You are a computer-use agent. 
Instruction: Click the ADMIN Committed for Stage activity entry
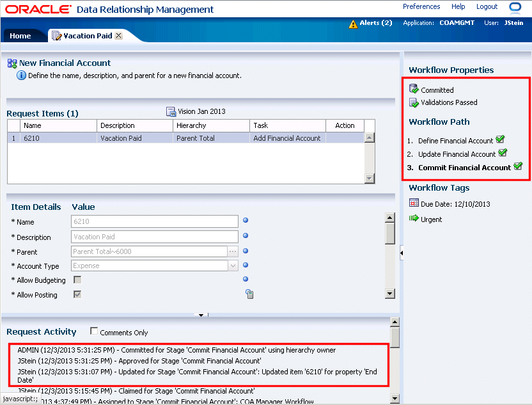click(x=176, y=350)
